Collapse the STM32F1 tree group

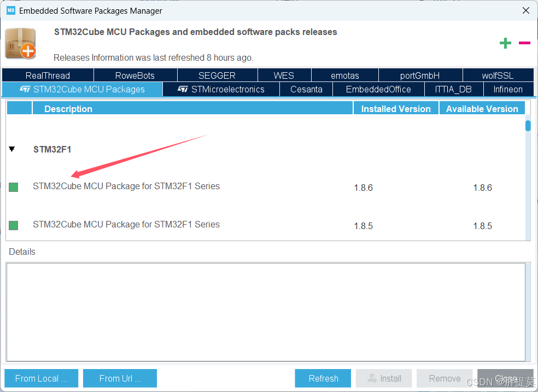point(12,149)
